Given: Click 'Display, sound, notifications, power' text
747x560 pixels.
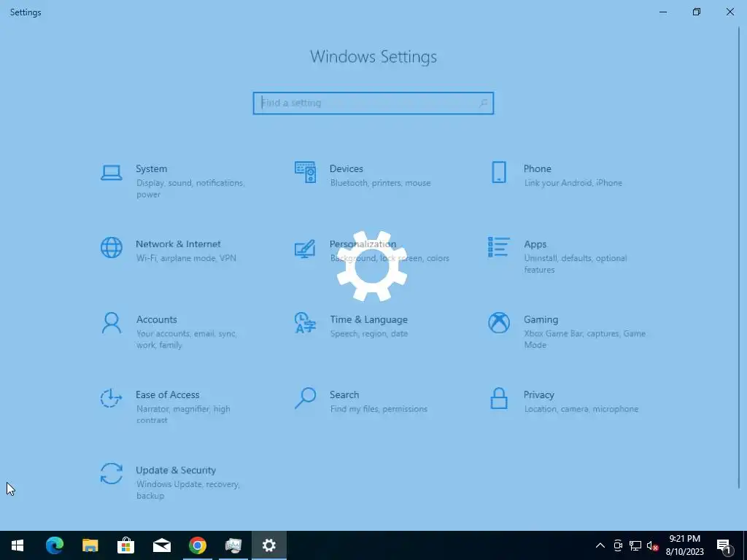Looking at the screenshot, I should [x=190, y=189].
